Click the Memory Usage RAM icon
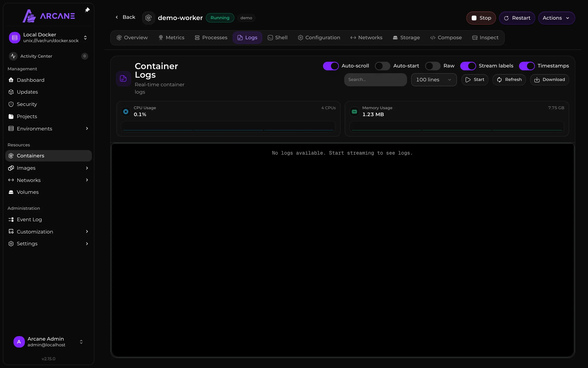Image resolution: width=588 pixels, height=368 pixels. point(354,112)
